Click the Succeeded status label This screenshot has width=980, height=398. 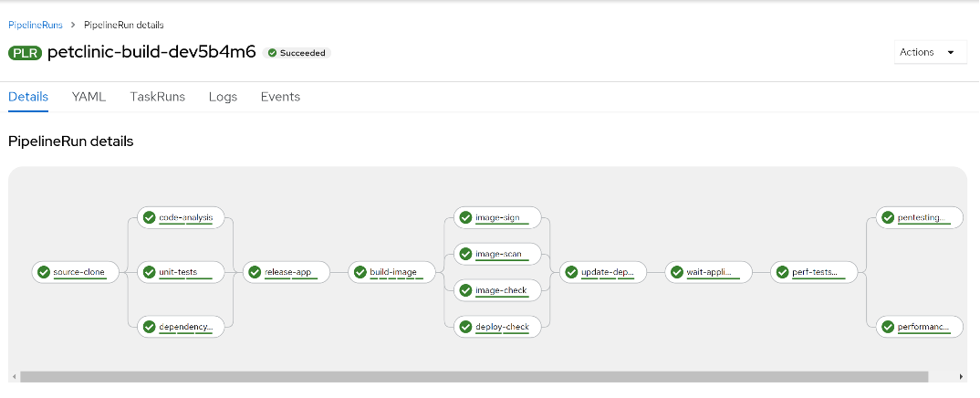coord(297,53)
